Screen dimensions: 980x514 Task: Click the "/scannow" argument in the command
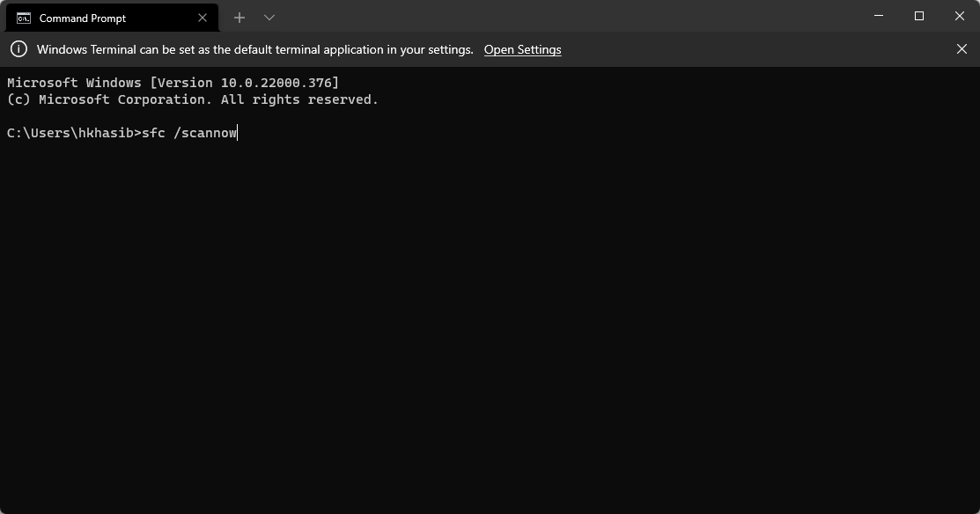coord(205,133)
